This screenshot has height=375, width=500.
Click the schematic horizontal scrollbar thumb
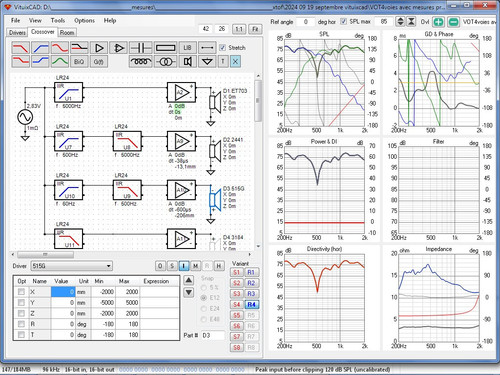click(x=46, y=255)
